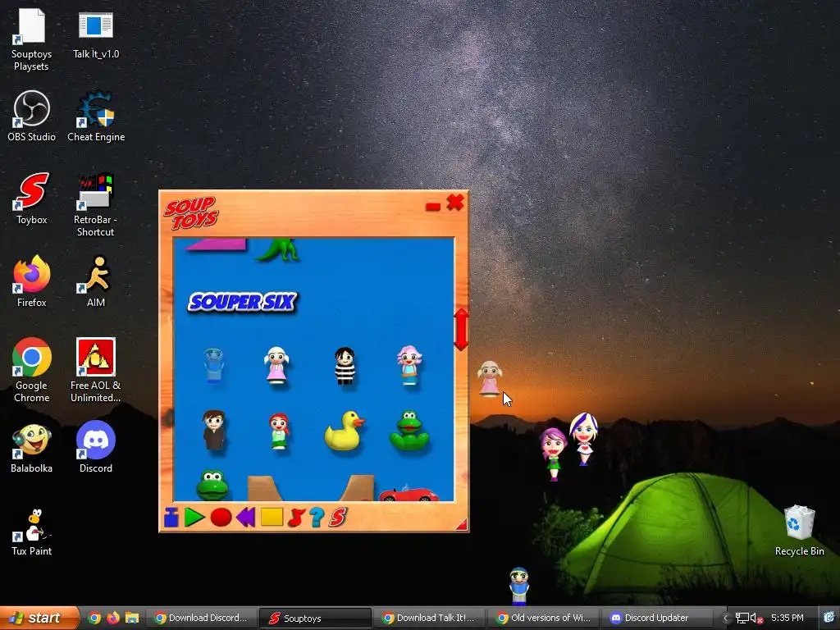Click the green play button in Soup Toys
840x630 pixels.
click(x=194, y=517)
